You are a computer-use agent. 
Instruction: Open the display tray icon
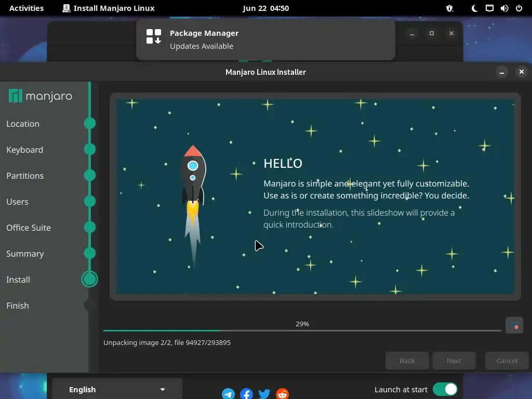489,8
